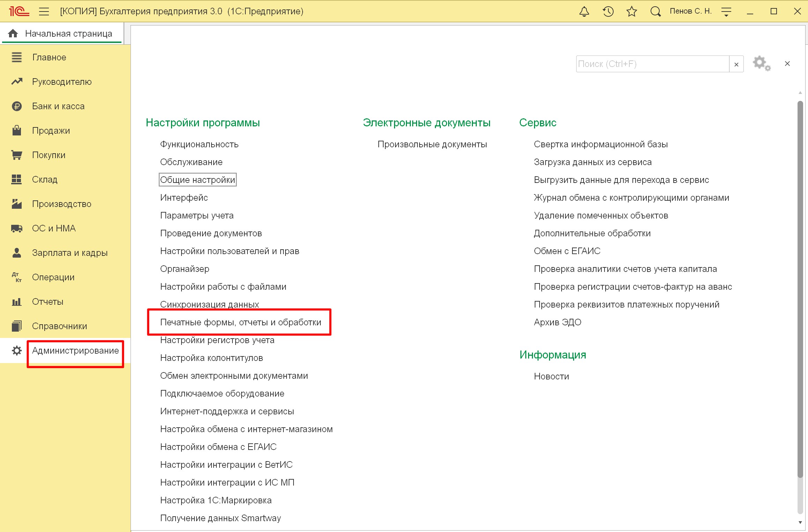Open Настройка колонтитулов link

pyautogui.click(x=212, y=358)
